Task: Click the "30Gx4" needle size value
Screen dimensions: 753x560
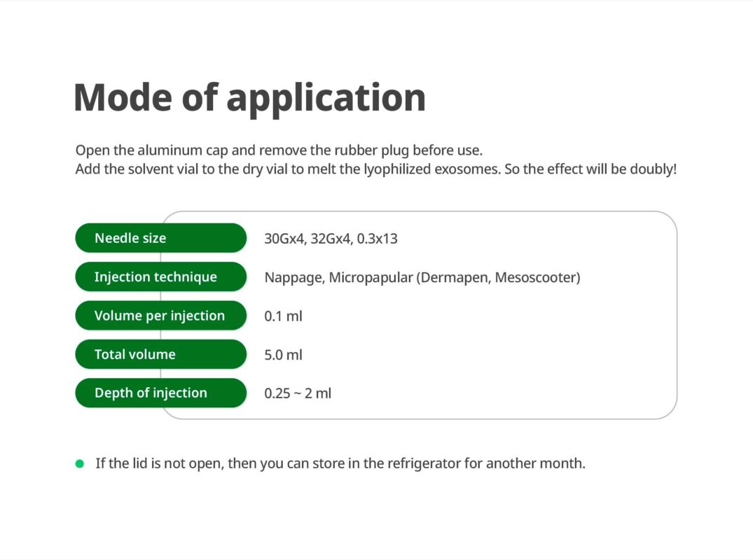Action: click(285, 239)
